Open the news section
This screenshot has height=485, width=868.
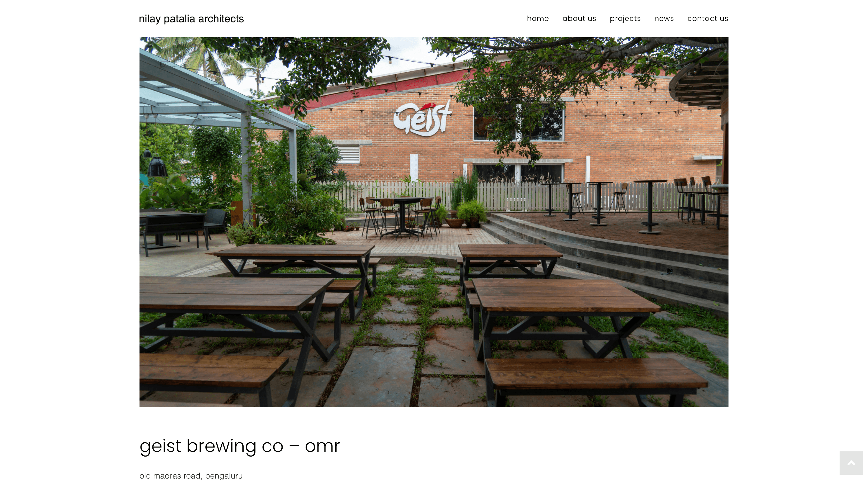pyautogui.click(x=664, y=19)
